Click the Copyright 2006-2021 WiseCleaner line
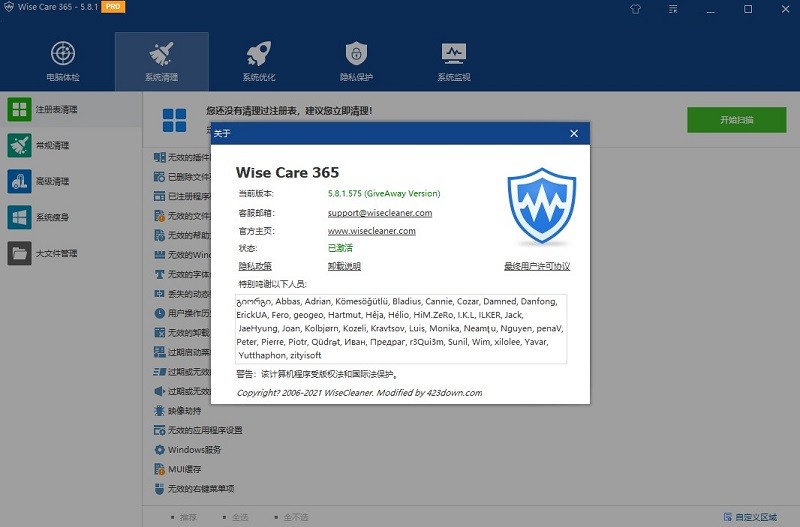The width and height of the screenshot is (800, 527). 359,392
